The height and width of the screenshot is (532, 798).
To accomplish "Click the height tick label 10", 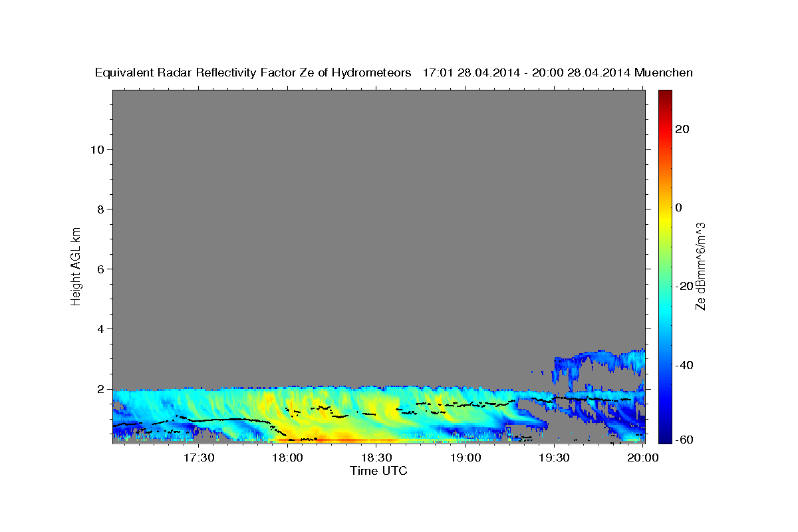I will click(97, 150).
